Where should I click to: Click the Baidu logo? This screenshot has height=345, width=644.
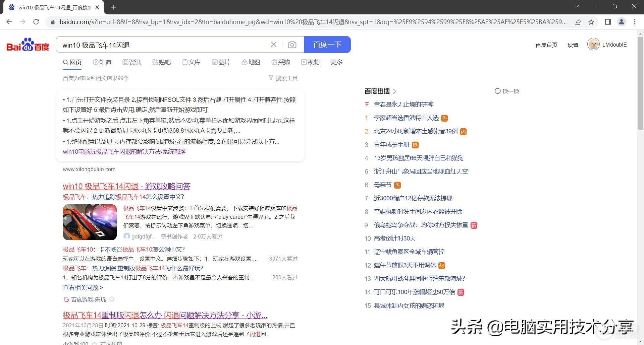(28, 45)
